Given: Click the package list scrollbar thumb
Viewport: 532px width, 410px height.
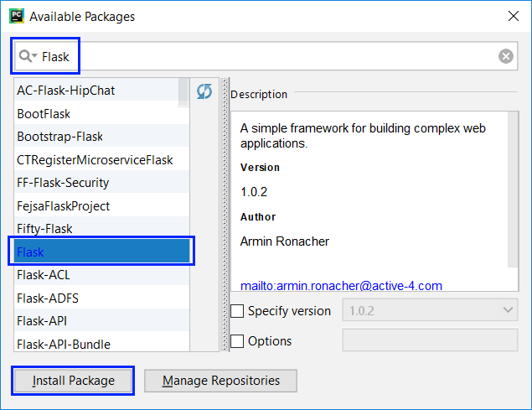Looking at the screenshot, I should (183, 92).
